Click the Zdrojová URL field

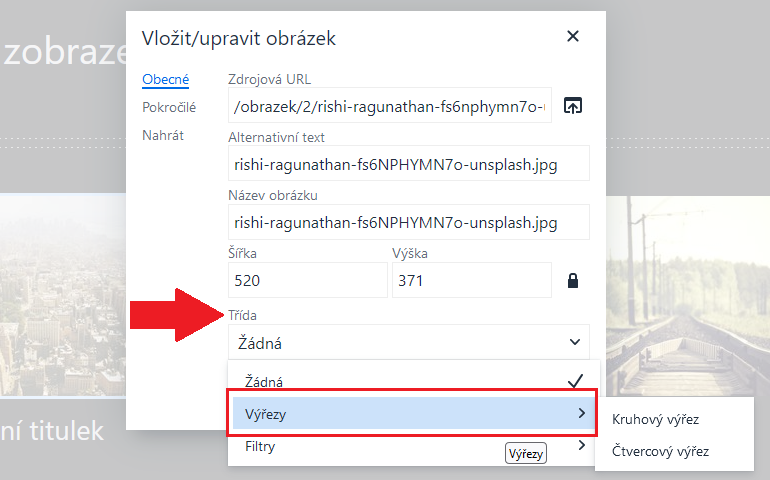pyautogui.click(x=389, y=106)
